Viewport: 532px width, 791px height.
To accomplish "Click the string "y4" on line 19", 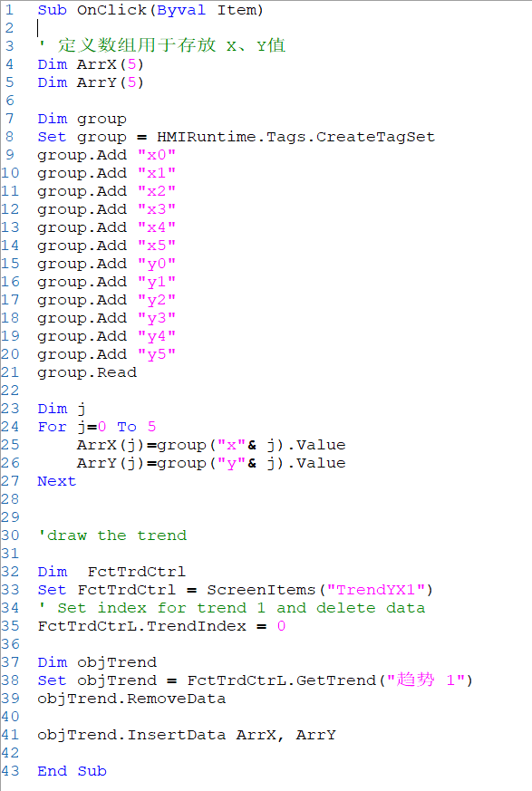I will pos(157,336).
